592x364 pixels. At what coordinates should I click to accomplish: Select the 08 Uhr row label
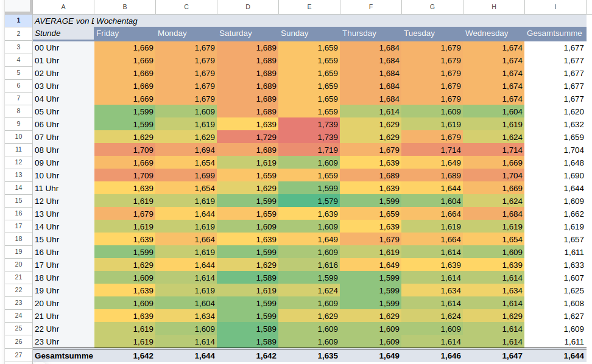pos(63,150)
